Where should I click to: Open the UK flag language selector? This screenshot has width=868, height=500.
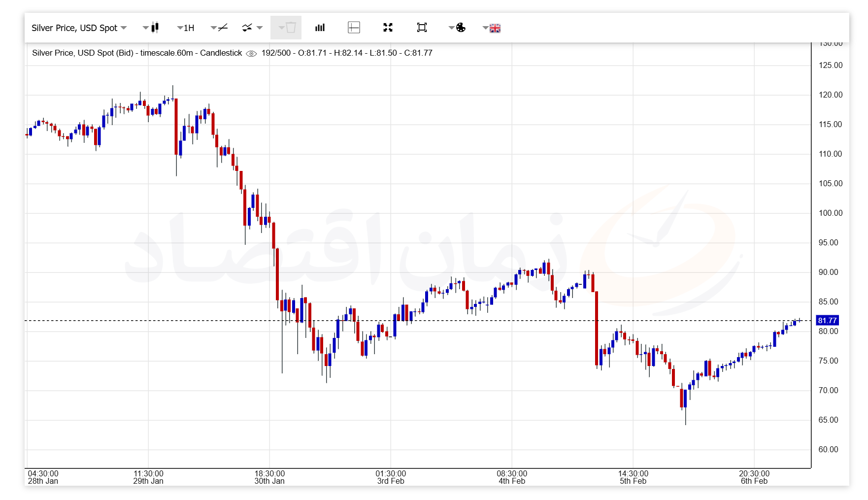pyautogui.click(x=492, y=28)
